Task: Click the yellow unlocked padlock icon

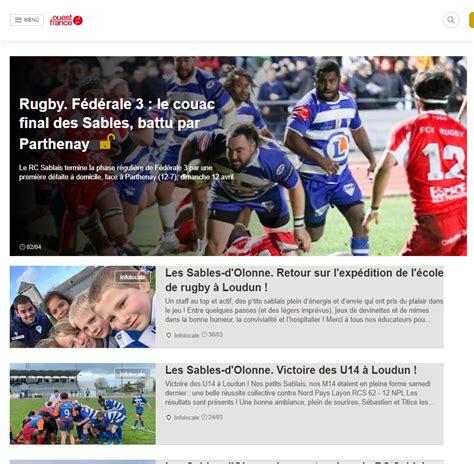Action: tap(107, 142)
